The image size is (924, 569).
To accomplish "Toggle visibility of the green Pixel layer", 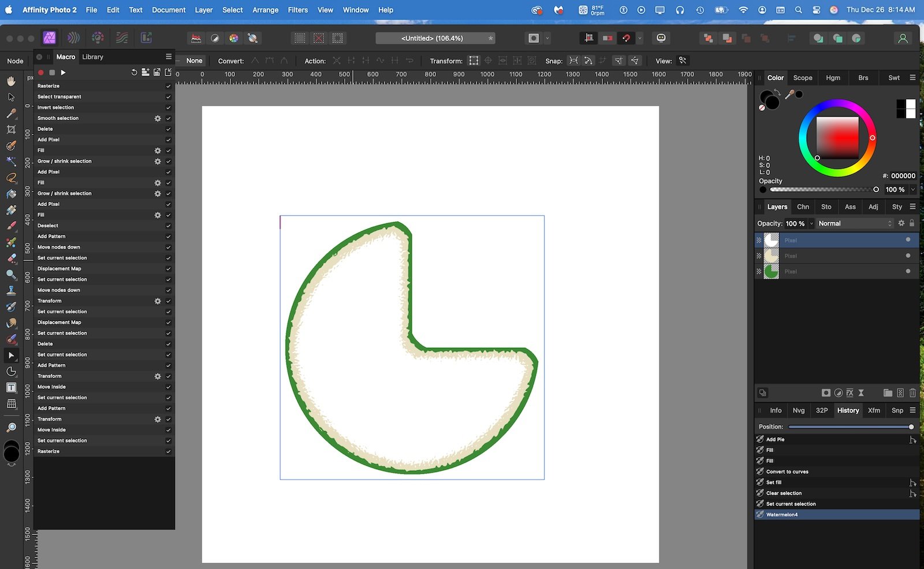I will tap(908, 271).
